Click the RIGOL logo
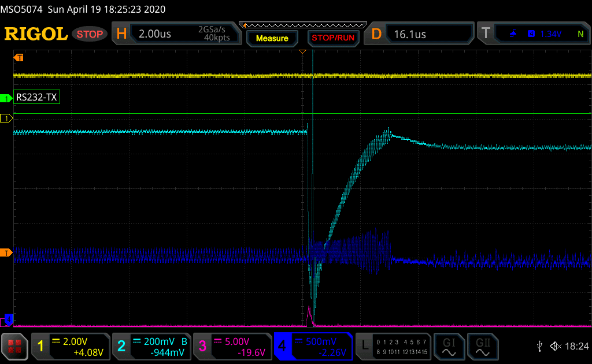Screen dimensions: 592x364 [x=36, y=34]
